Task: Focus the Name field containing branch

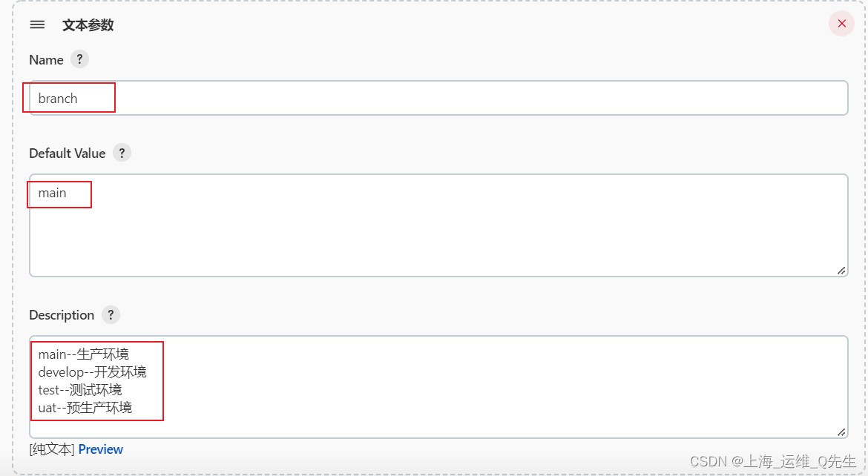Action: coord(438,98)
